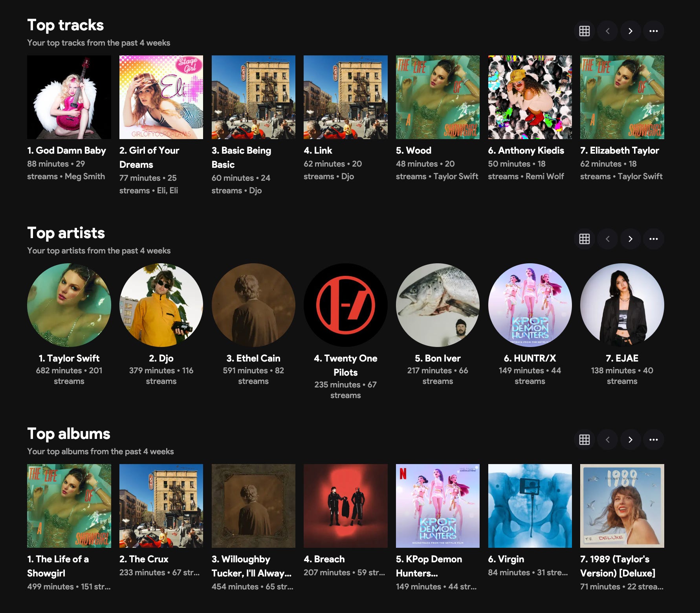Open HUNTR/X artist picture
This screenshot has width=700, height=613.
pos(530,305)
